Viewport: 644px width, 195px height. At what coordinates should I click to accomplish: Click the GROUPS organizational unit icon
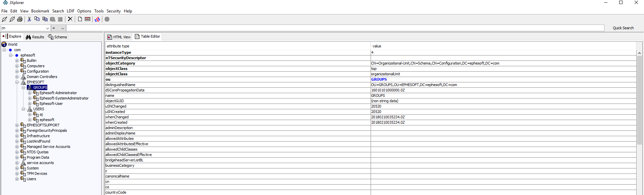point(30,87)
